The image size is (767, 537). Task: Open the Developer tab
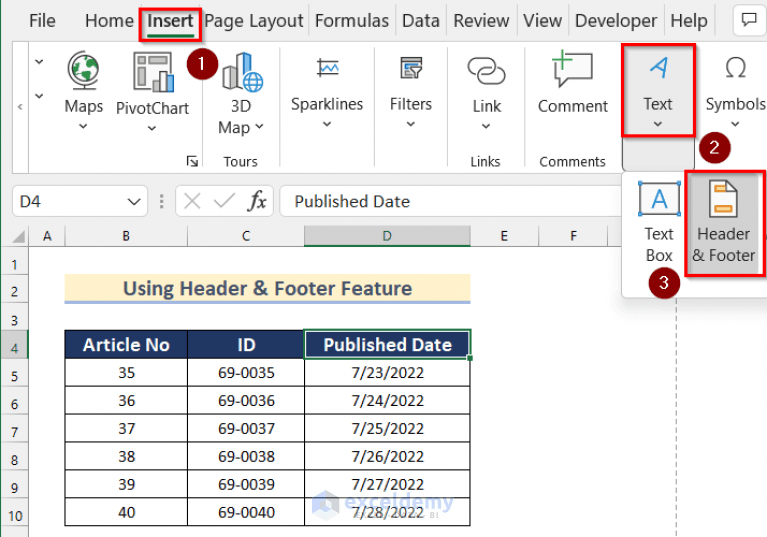pos(616,21)
